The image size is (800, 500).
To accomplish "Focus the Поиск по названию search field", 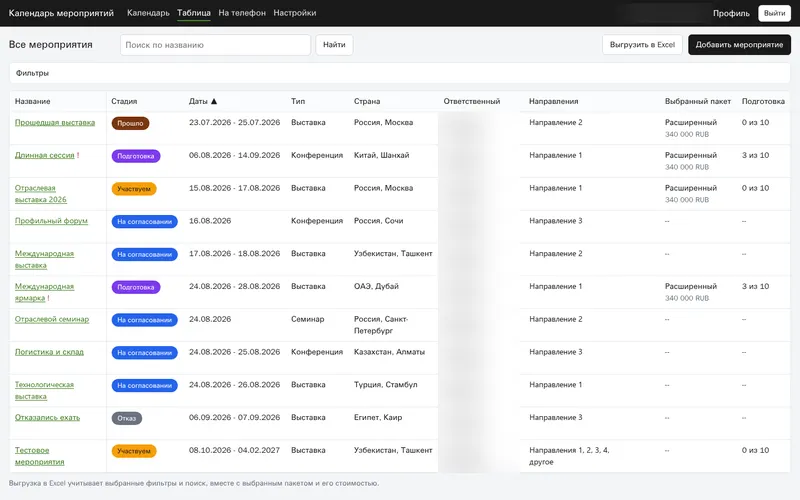I will 215,45.
